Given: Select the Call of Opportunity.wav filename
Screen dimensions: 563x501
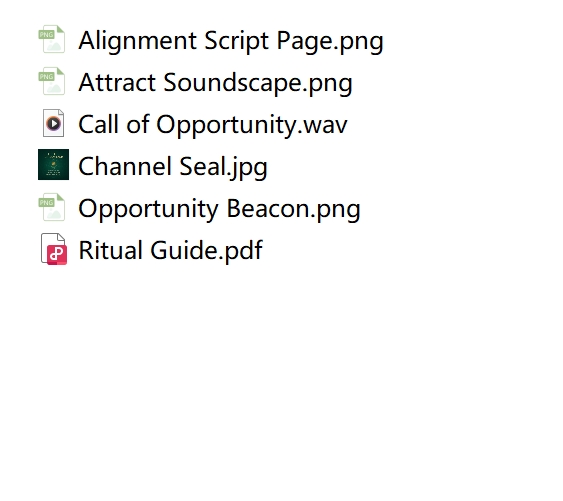Looking at the screenshot, I should 213,125.
